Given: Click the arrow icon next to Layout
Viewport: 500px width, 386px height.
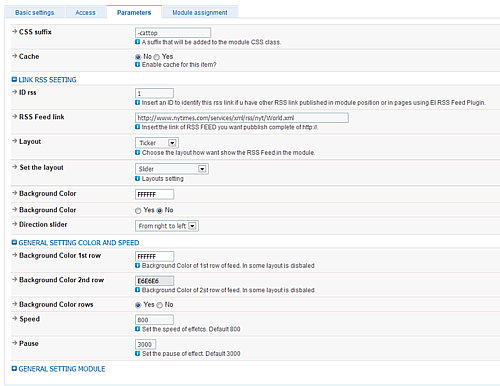Looking at the screenshot, I should [14, 141].
